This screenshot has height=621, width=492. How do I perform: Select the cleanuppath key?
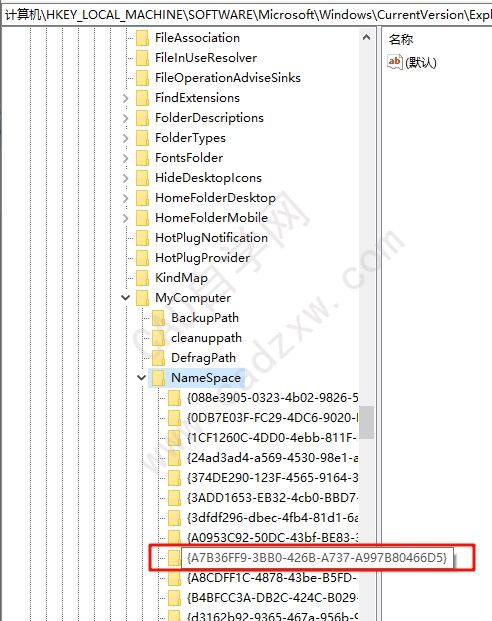[206, 338]
